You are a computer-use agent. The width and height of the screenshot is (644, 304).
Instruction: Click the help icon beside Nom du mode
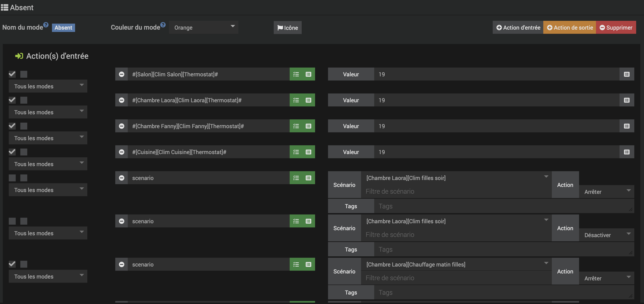coord(46,25)
